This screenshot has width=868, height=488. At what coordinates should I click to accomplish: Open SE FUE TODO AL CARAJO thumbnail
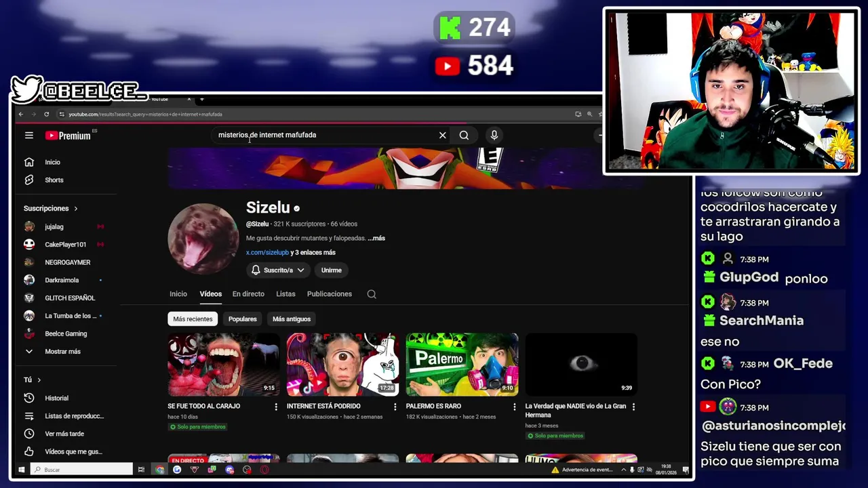coord(224,365)
